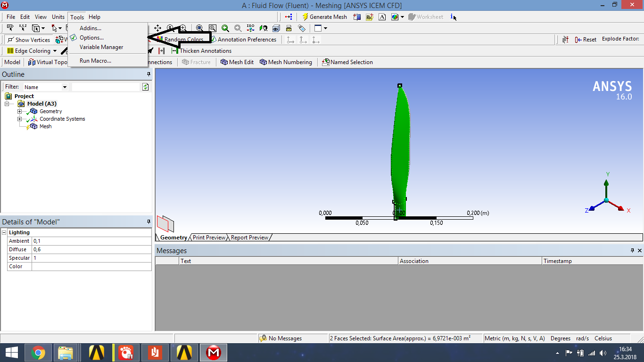Image resolution: width=644 pixels, height=362 pixels.
Task: Toggle Show Vertices
Action: [x=28, y=40]
